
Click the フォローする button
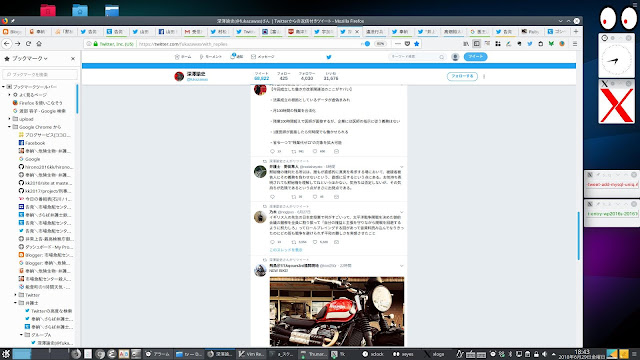coord(462,76)
